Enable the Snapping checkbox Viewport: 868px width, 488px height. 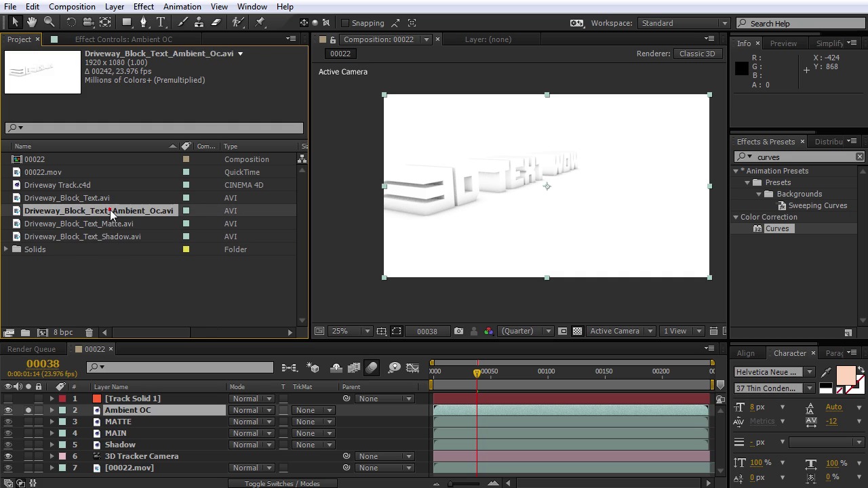tap(344, 23)
